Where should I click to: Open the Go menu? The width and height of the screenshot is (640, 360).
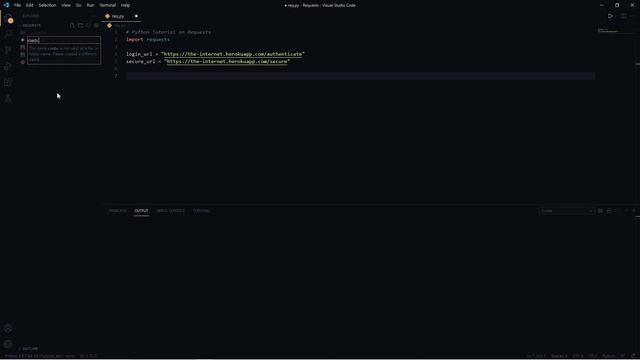(78, 5)
